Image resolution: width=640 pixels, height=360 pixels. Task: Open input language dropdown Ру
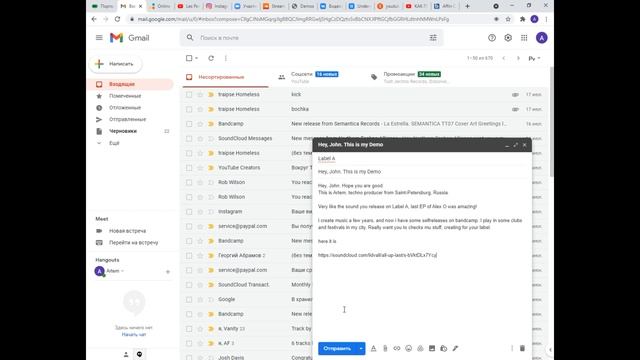534,58
